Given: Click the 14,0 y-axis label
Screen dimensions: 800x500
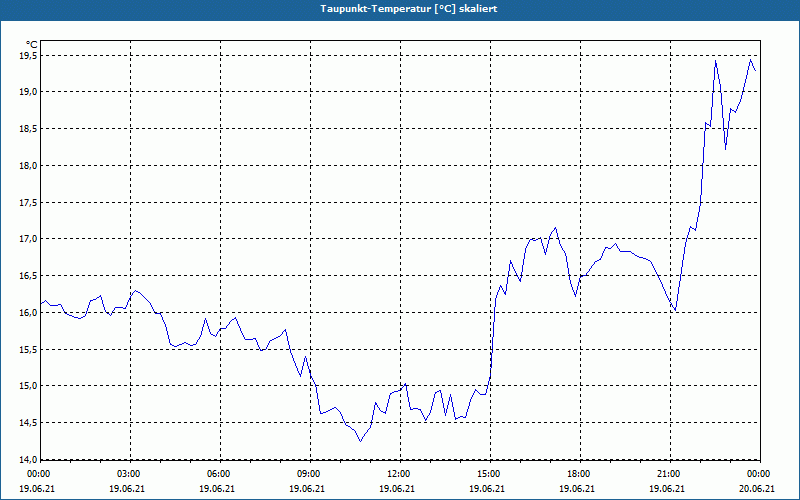Looking at the screenshot, I should 29,459.
